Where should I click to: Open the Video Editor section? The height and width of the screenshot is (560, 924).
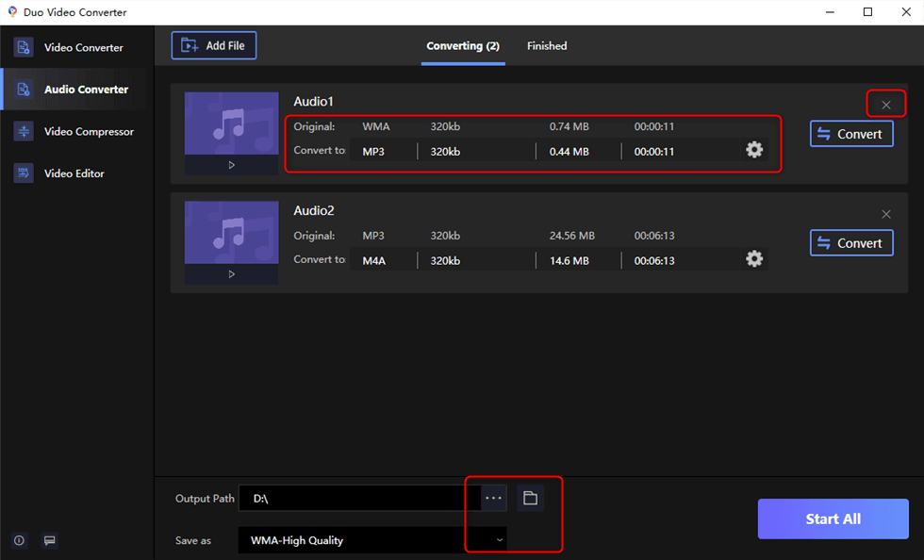(76, 173)
